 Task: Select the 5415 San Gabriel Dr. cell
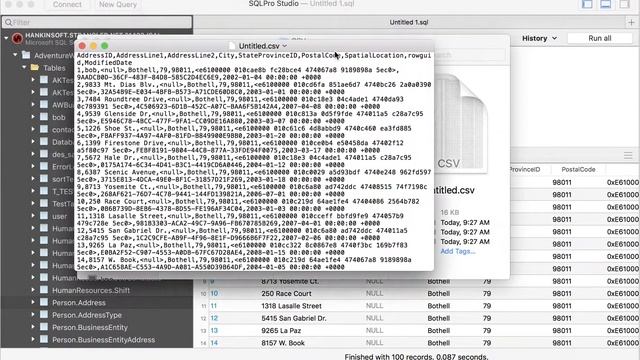point(293,318)
